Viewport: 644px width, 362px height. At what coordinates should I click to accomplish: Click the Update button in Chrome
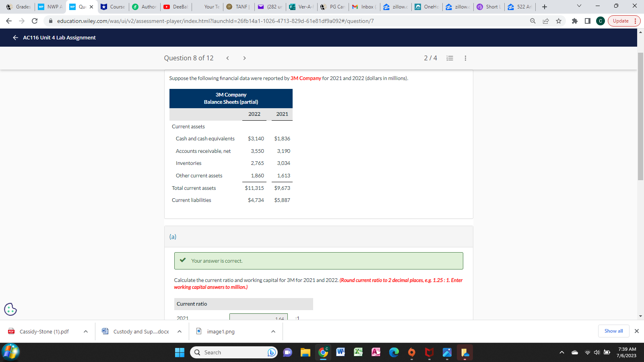[x=621, y=21]
